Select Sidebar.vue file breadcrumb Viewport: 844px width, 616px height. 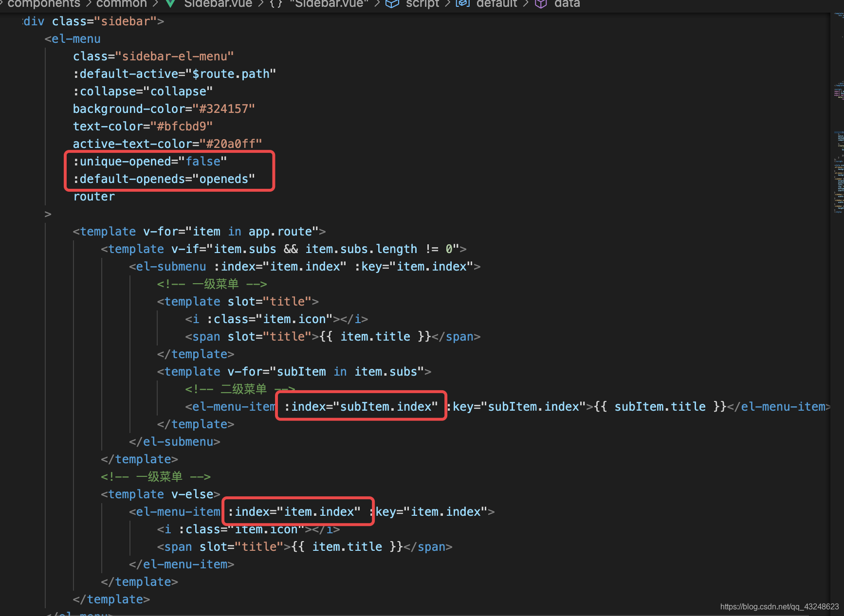tap(218, 3)
